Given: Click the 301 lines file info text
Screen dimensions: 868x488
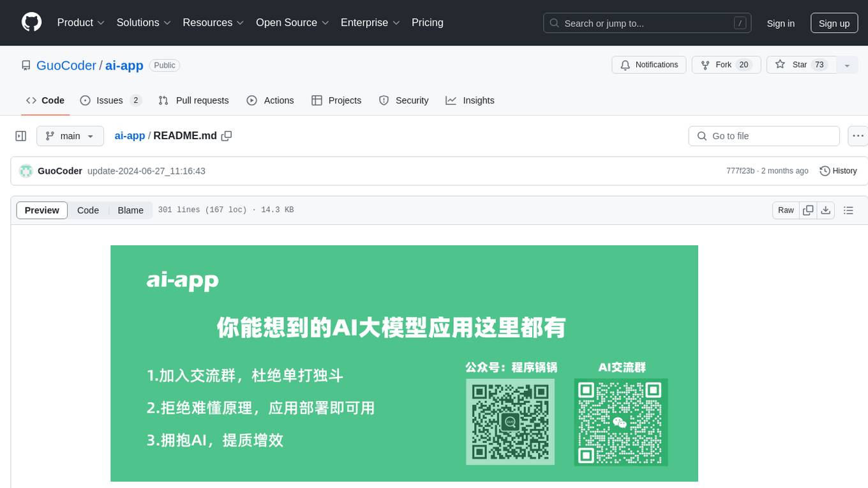Looking at the screenshot, I should click(226, 210).
